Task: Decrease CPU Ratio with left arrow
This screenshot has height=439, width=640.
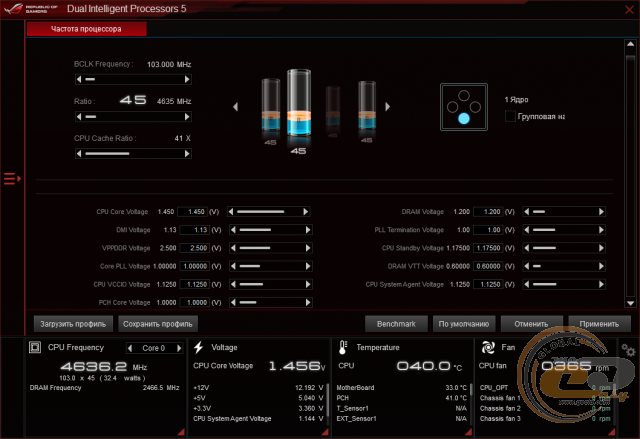Action: pos(79,117)
